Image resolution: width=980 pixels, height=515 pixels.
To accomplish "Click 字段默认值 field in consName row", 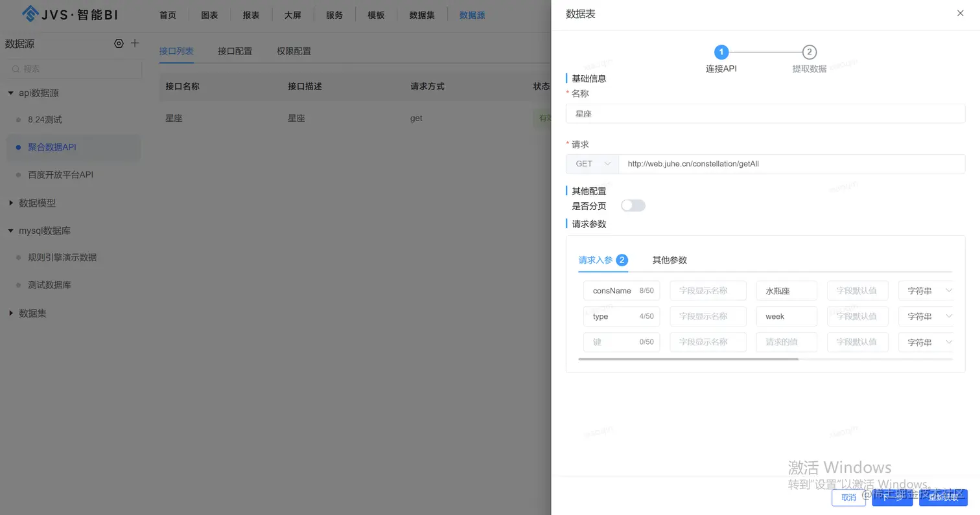I will (x=857, y=291).
